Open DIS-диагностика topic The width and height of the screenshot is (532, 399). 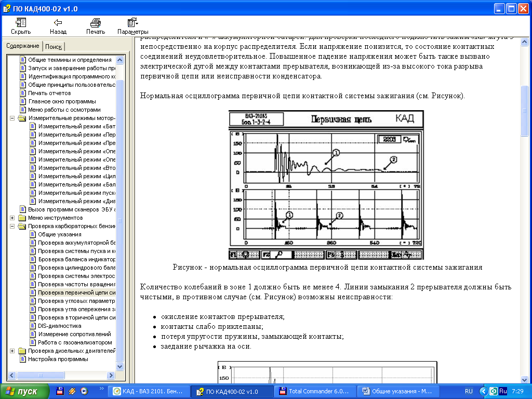60,326
